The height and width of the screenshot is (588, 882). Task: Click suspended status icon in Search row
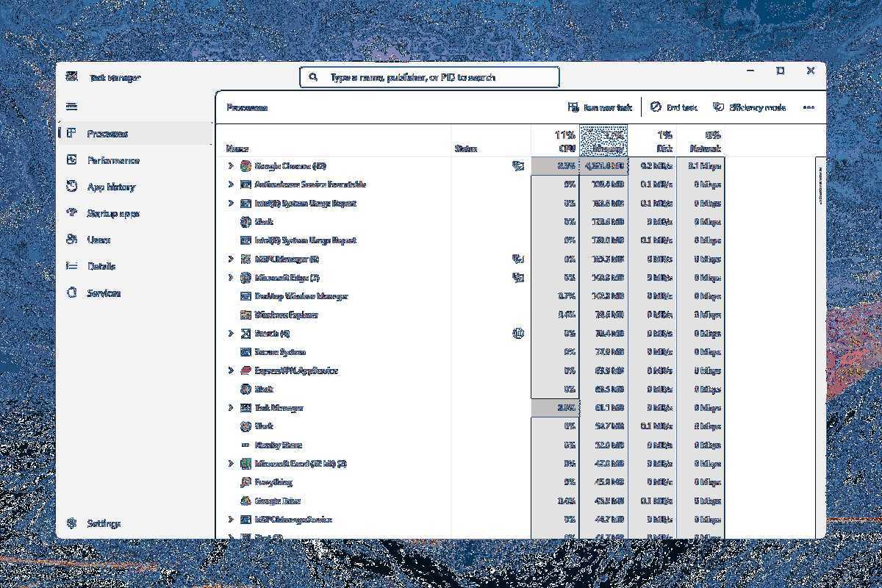coord(518,334)
